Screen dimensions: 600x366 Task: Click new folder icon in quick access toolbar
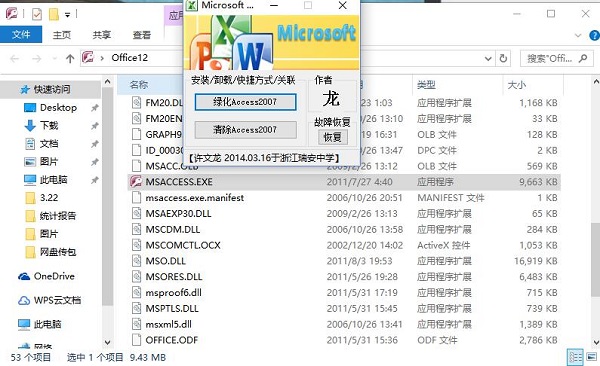point(54,15)
